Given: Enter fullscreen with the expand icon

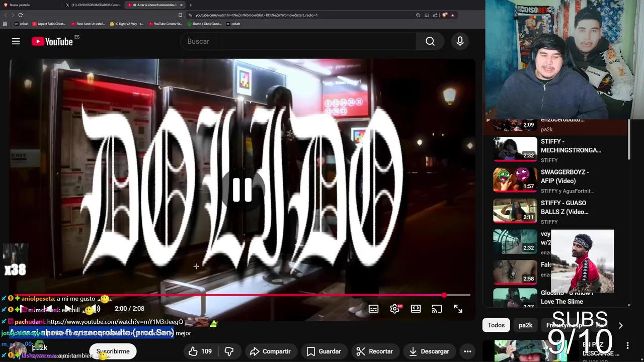Looking at the screenshot, I should (x=458, y=309).
